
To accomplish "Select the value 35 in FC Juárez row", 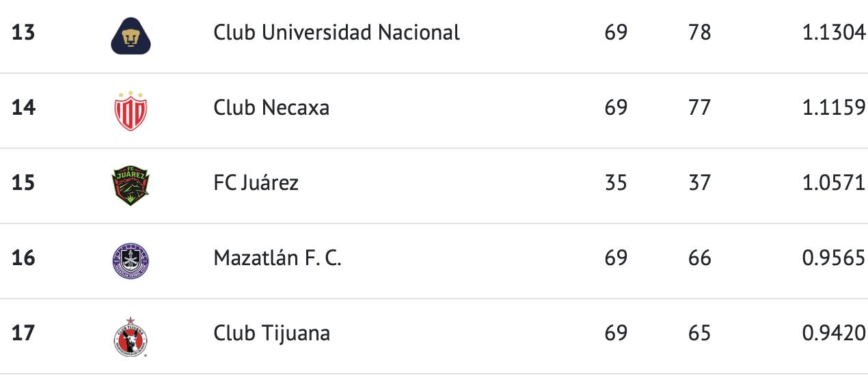I will point(616,183).
